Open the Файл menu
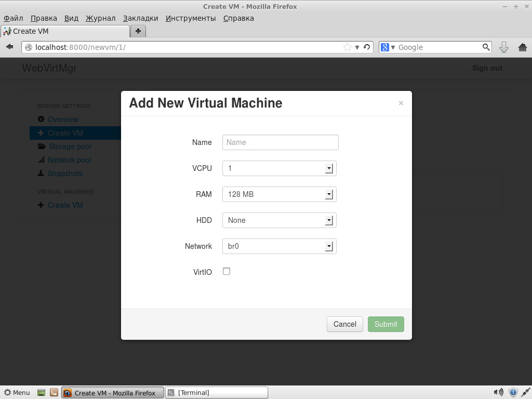 pos(13,18)
